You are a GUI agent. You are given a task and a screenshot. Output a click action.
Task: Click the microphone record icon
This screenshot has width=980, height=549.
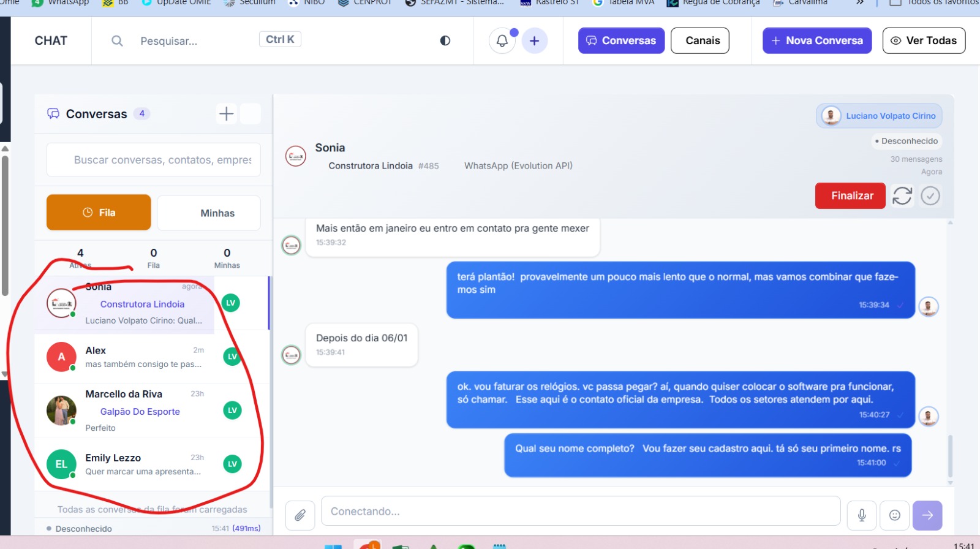862,515
